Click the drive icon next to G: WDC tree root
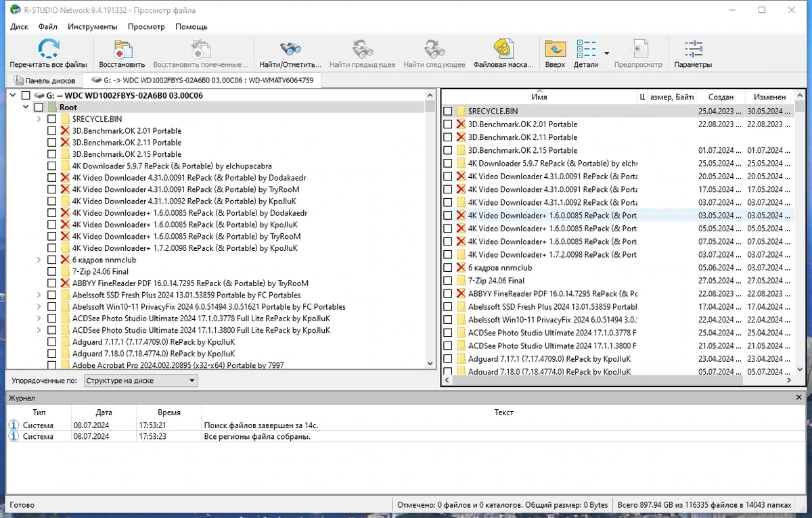 click(x=39, y=95)
